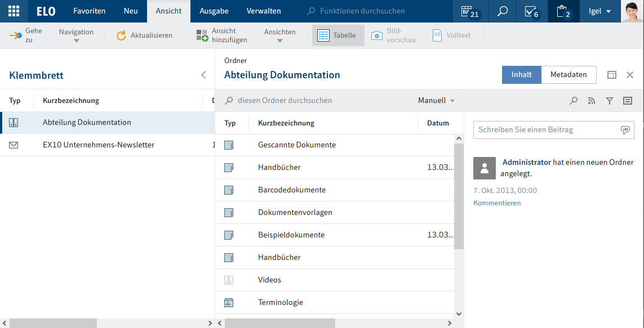Open the Verwalten ribbon tab
Viewport: 644px width, 328px height.
(x=264, y=11)
